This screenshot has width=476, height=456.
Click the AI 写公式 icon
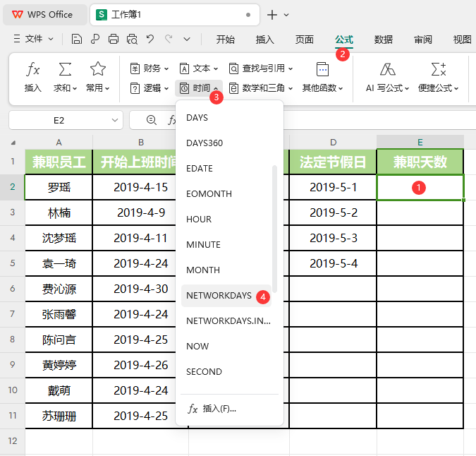(387, 70)
